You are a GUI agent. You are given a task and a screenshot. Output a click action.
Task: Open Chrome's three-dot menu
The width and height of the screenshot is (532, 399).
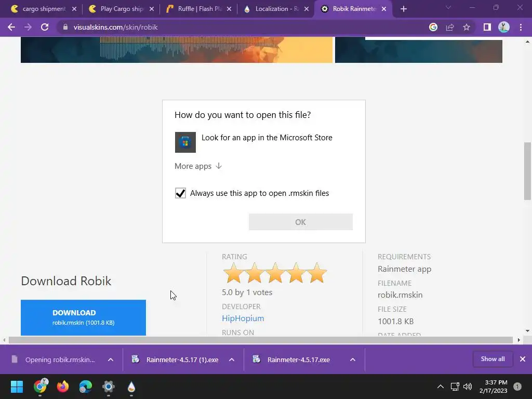point(521,27)
